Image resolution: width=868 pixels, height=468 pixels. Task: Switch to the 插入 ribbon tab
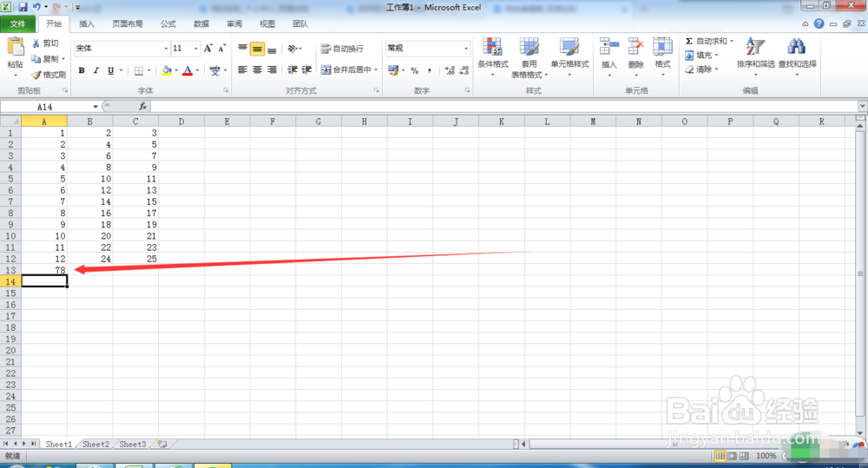tap(86, 23)
